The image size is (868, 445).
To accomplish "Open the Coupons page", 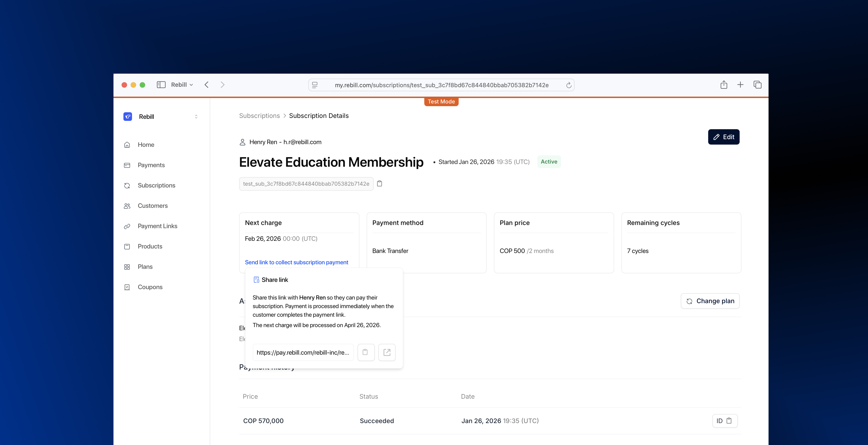I will (150, 287).
